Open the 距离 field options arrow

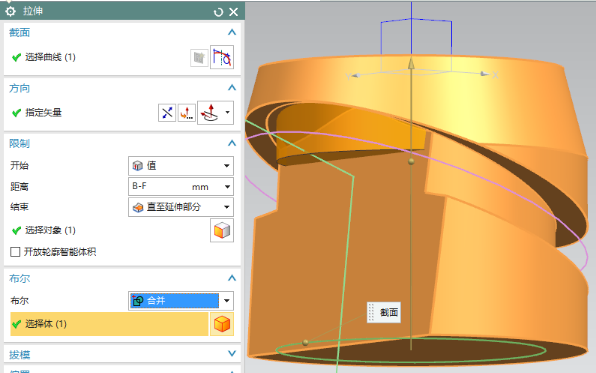pyautogui.click(x=227, y=187)
